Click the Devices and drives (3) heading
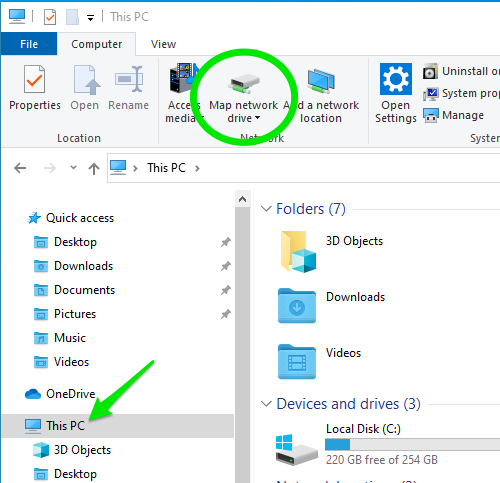The image size is (500, 483). pyautogui.click(x=348, y=404)
